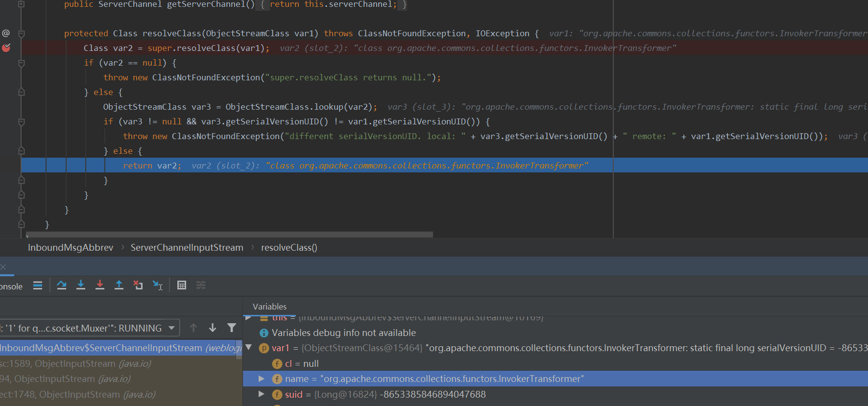Click the @ gutter icon beside resolveClass method
The height and width of the screenshot is (406, 868).
tap(6, 33)
